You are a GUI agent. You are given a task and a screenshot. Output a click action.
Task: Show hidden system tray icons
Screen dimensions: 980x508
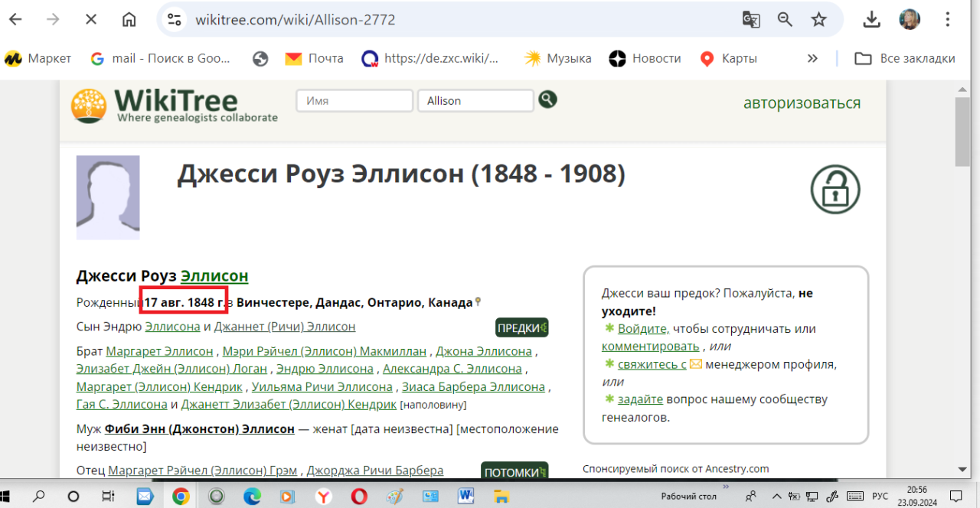[x=777, y=496]
